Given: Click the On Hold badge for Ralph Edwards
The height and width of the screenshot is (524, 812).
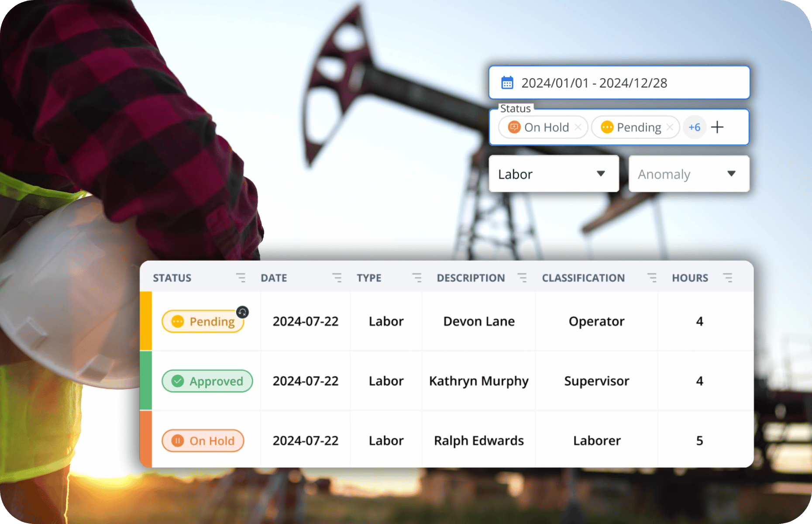Looking at the screenshot, I should (203, 441).
